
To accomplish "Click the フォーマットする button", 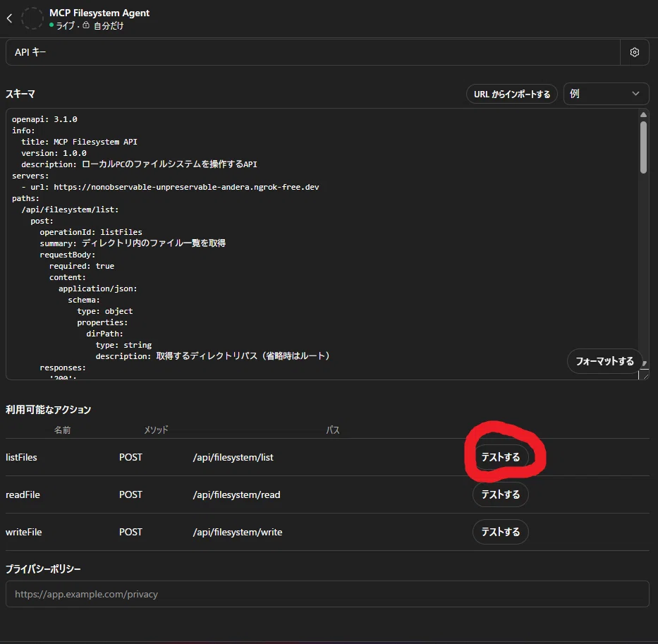I will point(604,361).
